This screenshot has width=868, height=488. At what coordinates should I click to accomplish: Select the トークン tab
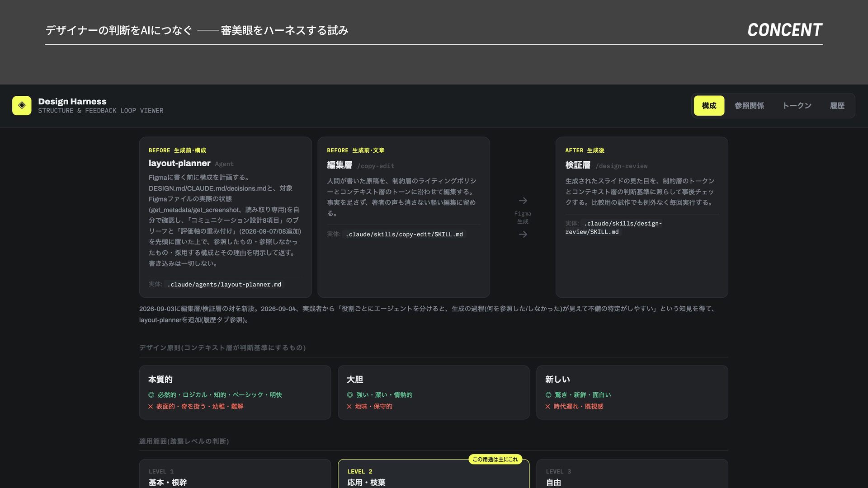tap(797, 106)
